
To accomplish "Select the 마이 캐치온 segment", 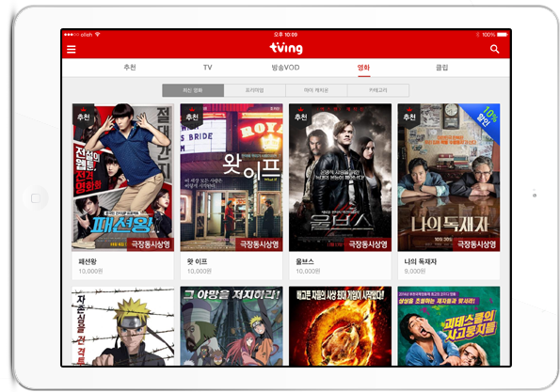I will 316,90.
